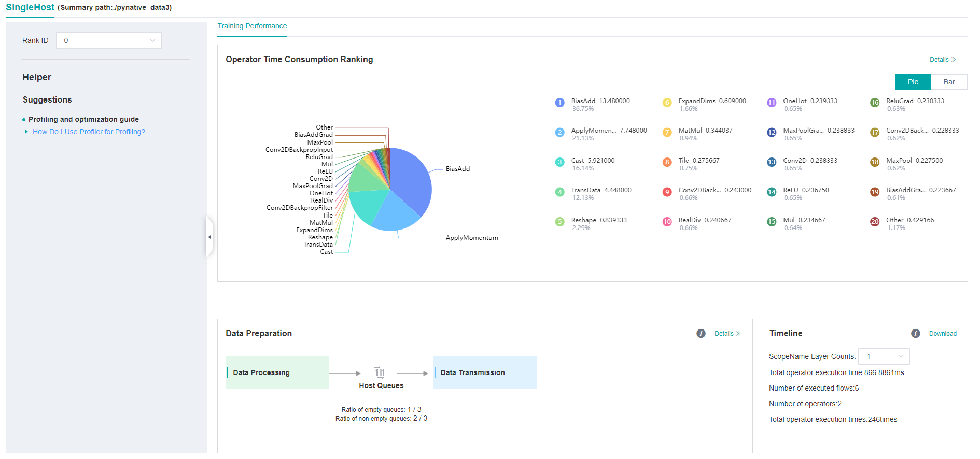Switch chart view to Bar

click(949, 82)
